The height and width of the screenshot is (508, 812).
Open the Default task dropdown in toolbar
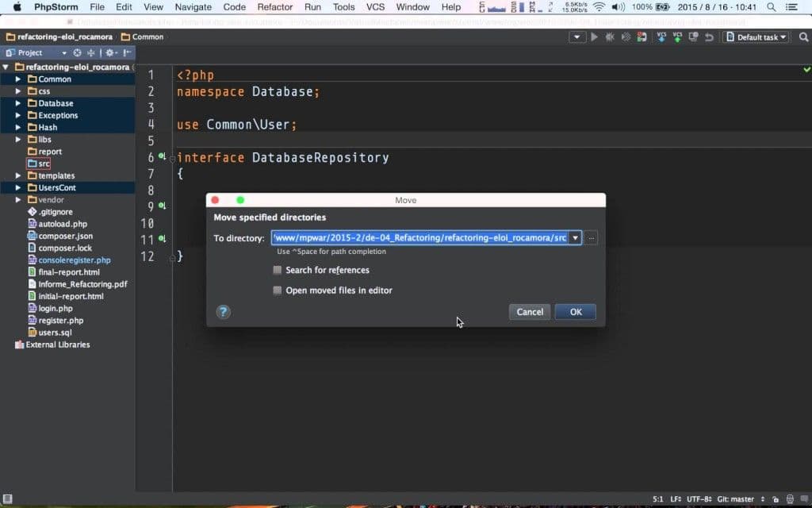click(756, 37)
